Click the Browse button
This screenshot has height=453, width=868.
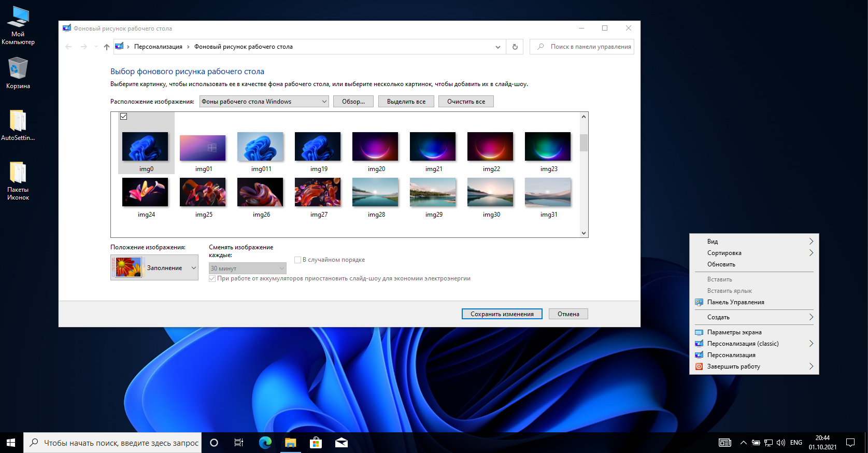pyautogui.click(x=353, y=102)
